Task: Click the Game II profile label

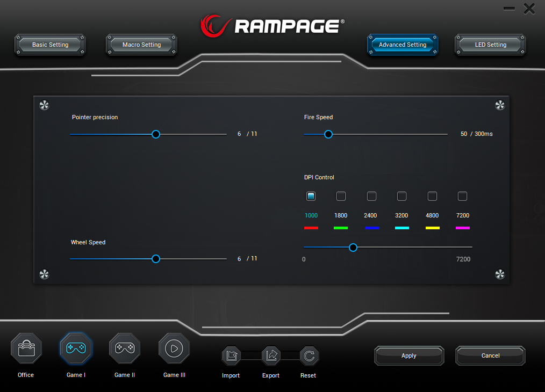Action: pos(125,375)
